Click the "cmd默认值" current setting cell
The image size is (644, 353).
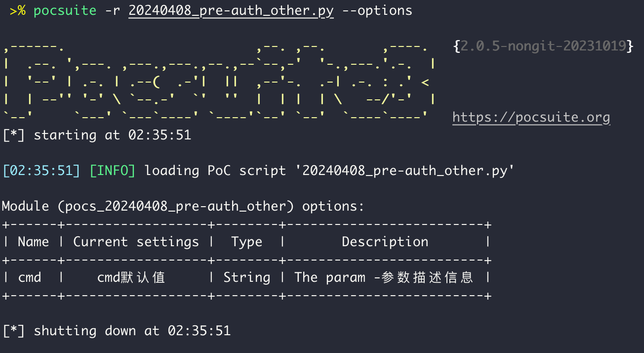[x=131, y=277]
